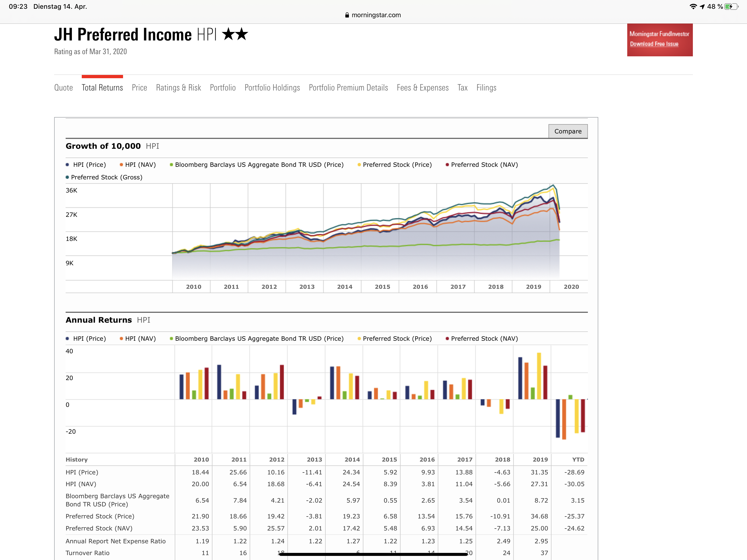Click the lock icon beside morningstar.com
747x560 pixels.
[x=347, y=15]
